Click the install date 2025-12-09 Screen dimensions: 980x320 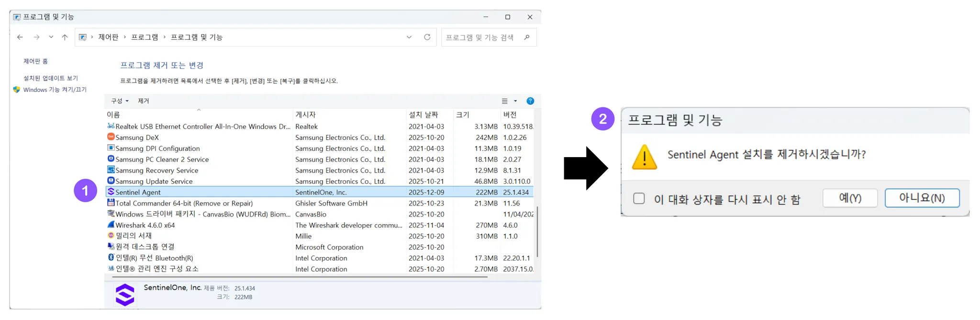pyautogui.click(x=426, y=192)
